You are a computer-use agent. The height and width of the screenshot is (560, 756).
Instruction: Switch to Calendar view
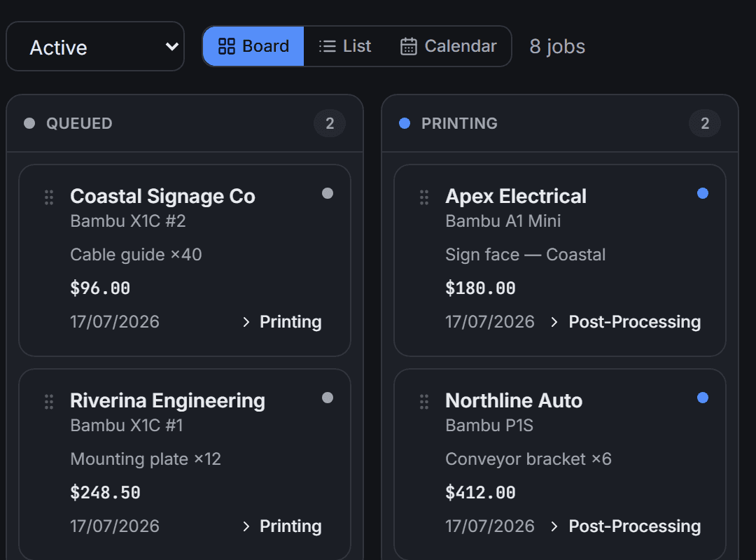(449, 46)
